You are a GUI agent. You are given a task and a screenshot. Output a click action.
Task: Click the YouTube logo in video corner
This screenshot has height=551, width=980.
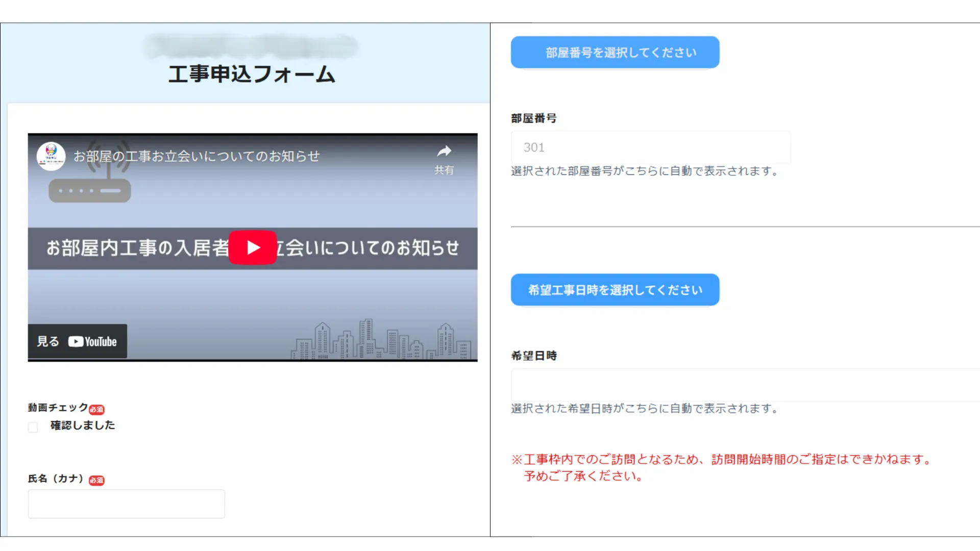point(93,342)
